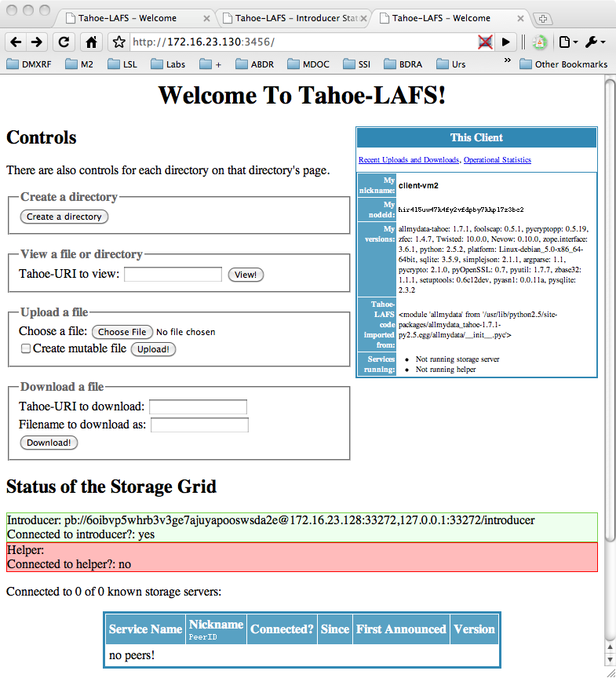Bookmark this page with the star icon
This screenshot has height=678, width=616.
(x=118, y=42)
